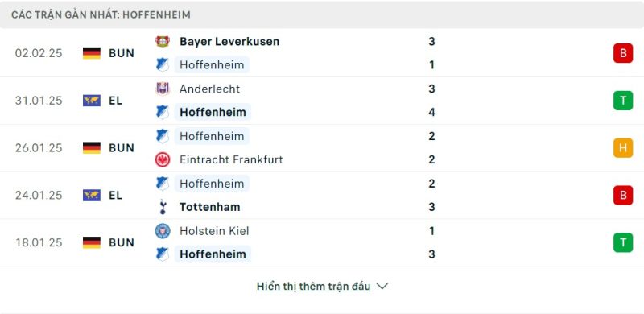Image resolution: width=644 pixels, height=314 pixels.
Task: Open the Bayer Leverkusen team name
Action: 229,42
